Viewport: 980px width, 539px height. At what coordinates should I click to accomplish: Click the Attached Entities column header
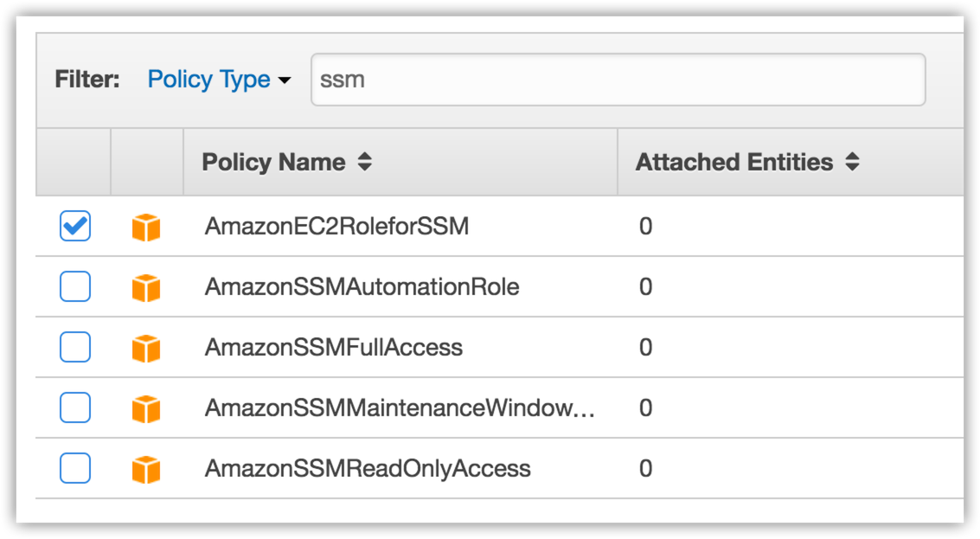pyautogui.click(x=734, y=163)
